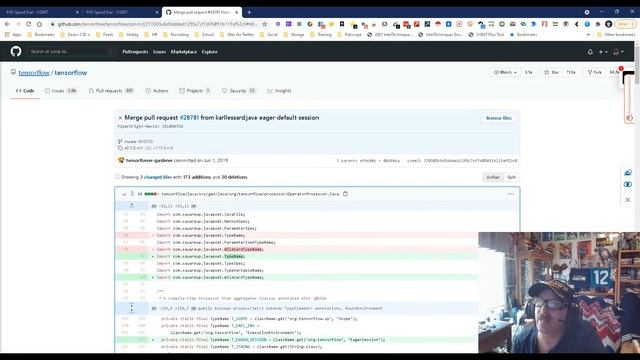
Task: Open Pull requests in the top navigation
Action: pos(135,52)
